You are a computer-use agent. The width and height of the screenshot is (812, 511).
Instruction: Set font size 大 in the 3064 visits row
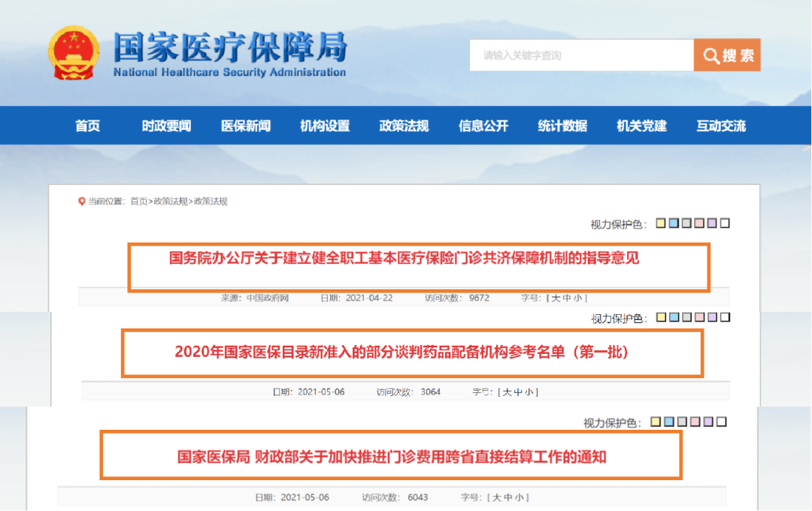(x=507, y=392)
